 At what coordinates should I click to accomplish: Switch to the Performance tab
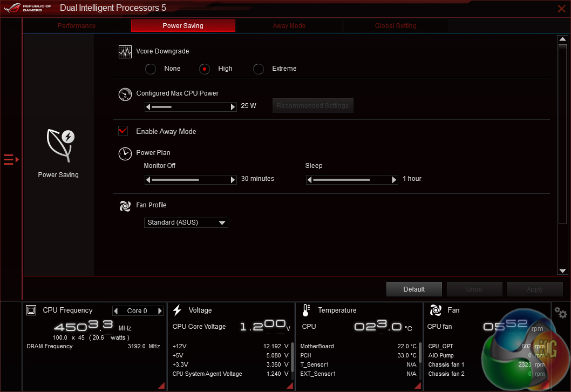[77, 26]
